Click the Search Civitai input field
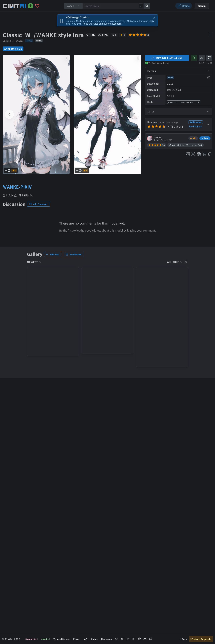 coord(111,6)
